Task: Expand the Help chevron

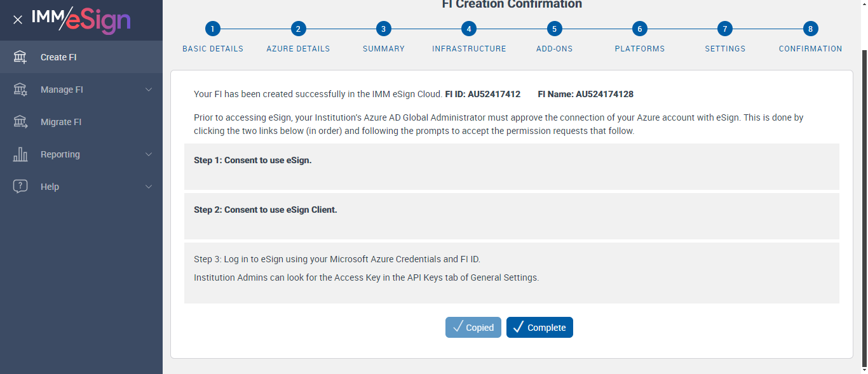Action: click(149, 187)
